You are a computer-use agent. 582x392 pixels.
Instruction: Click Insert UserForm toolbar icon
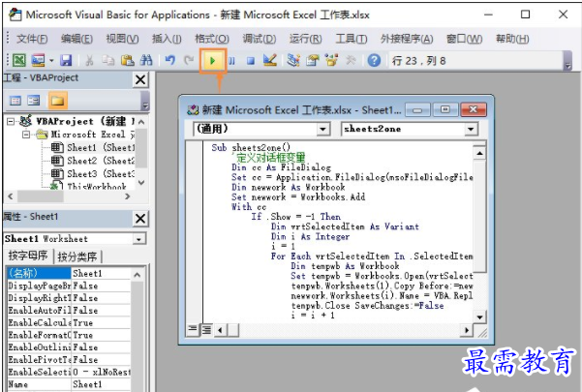(38, 60)
